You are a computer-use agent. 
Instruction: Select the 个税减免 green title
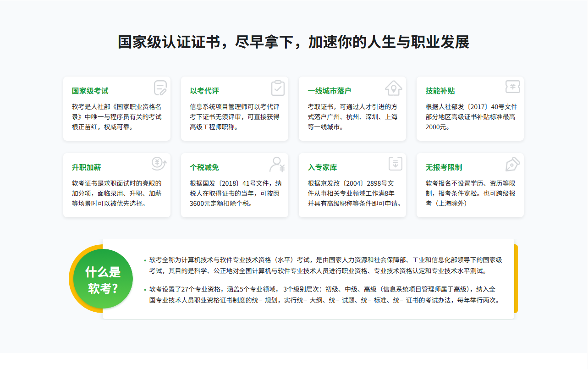pos(204,167)
